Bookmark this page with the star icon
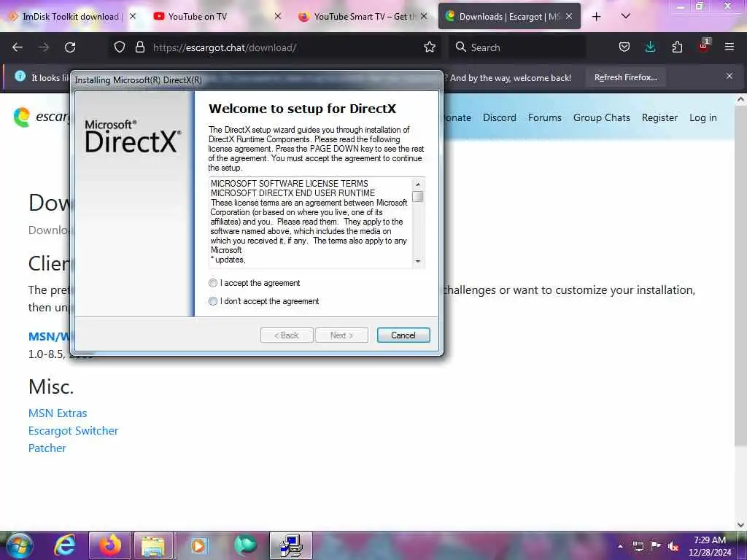This screenshot has height=560, width=747. pyautogui.click(x=430, y=47)
